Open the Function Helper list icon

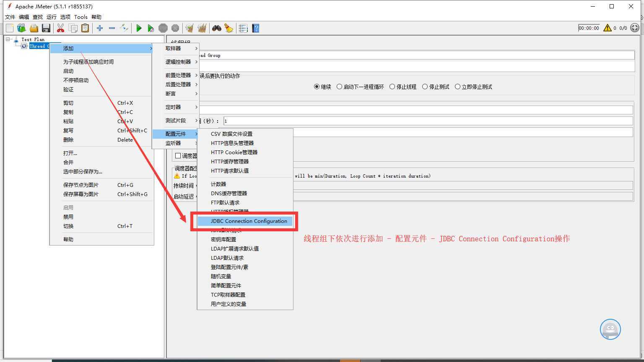click(x=243, y=28)
